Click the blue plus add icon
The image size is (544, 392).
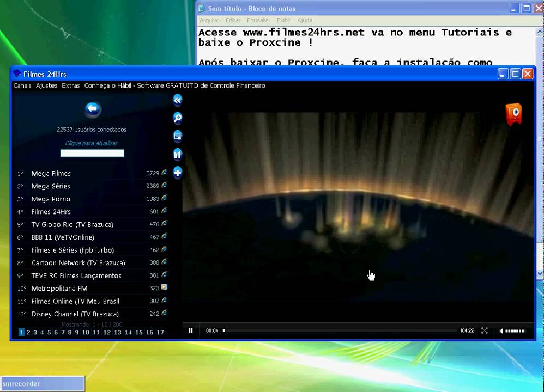click(x=178, y=173)
